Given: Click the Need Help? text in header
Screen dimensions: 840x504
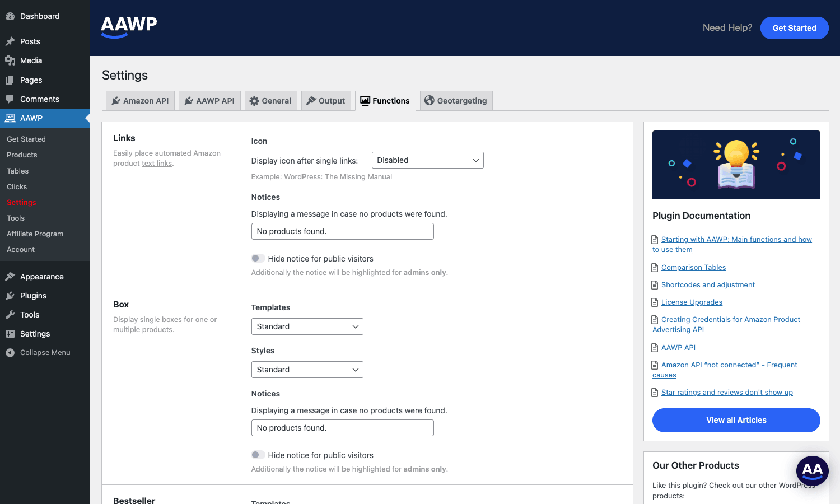Looking at the screenshot, I should (x=727, y=28).
